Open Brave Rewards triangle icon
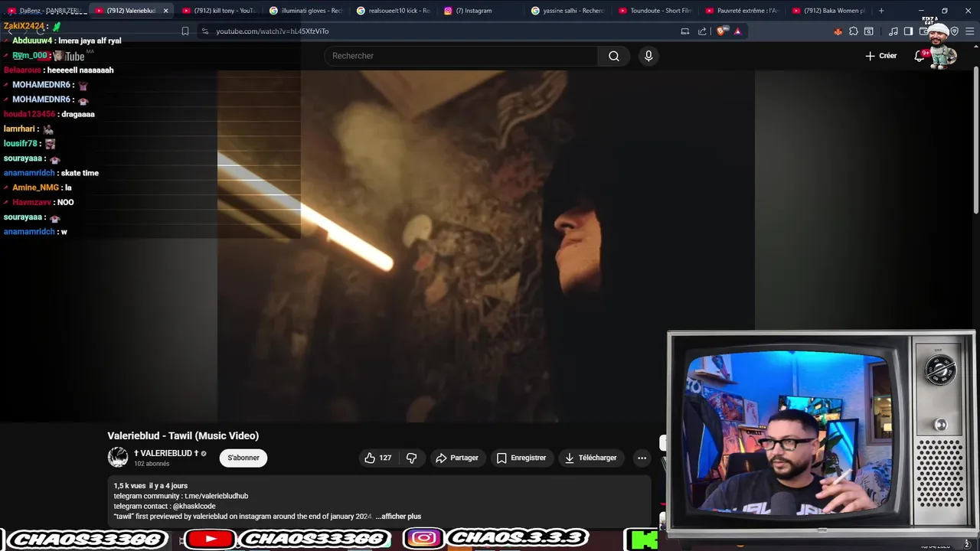The width and height of the screenshot is (980, 551). 738,31
